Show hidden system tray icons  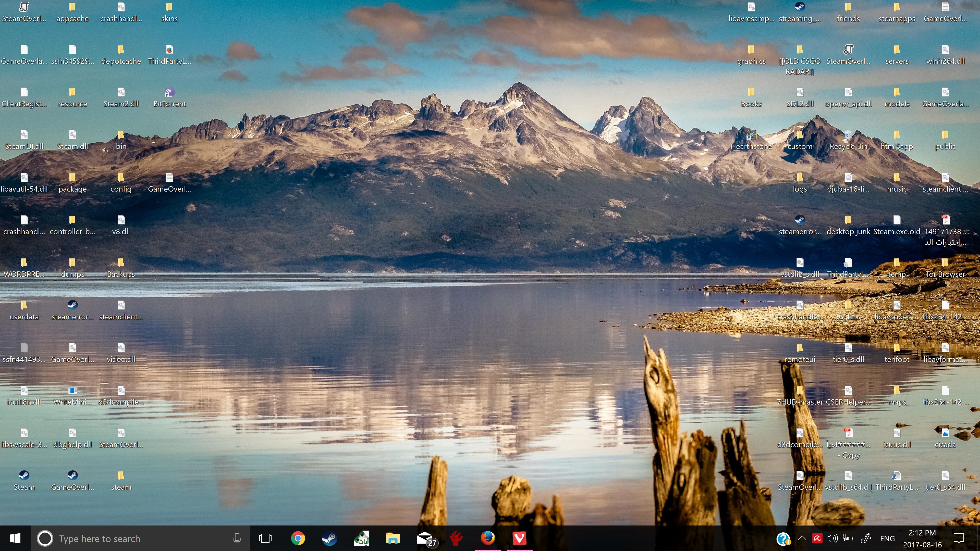click(802, 539)
